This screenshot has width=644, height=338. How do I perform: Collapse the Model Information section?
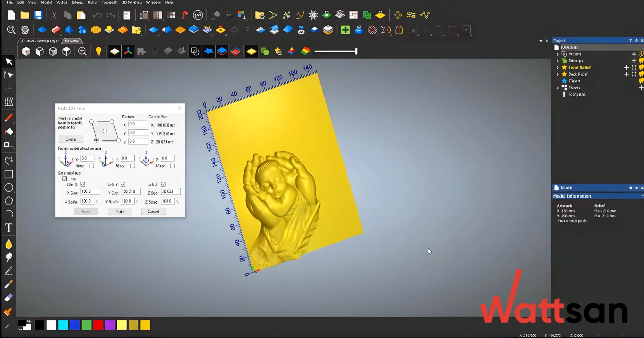[x=642, y=196]
